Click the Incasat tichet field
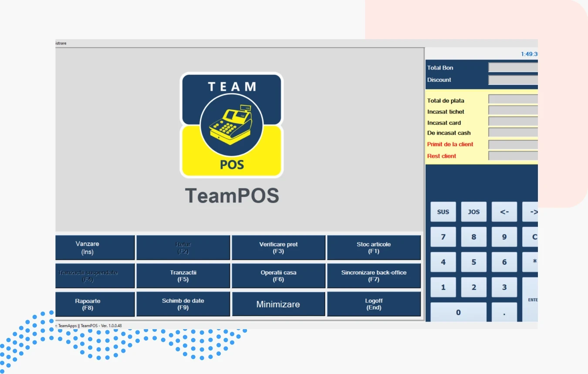The image size is (588, 374). 513,111
